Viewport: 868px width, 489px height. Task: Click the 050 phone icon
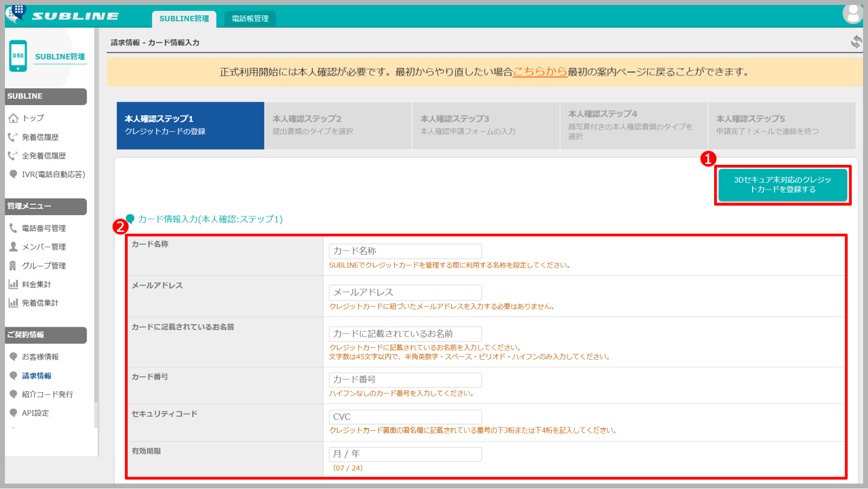tap(18, 56)
